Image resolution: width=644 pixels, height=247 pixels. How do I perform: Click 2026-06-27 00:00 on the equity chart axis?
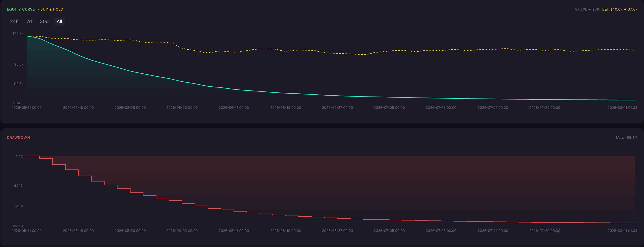[337, 107]
